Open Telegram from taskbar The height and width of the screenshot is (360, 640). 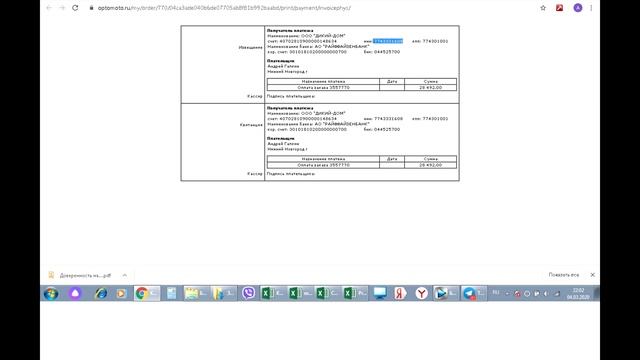(x=473, y=293)
